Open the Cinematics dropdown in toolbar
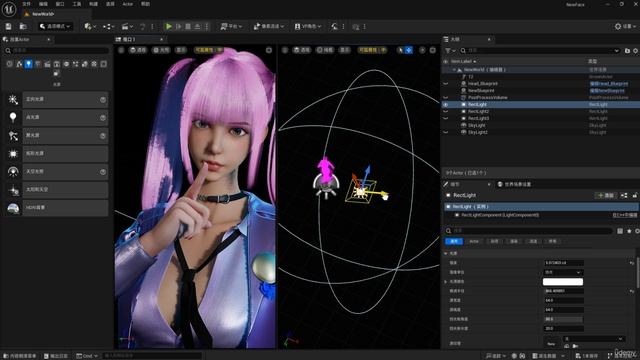The image size is (640, 360). pos(128,27)
